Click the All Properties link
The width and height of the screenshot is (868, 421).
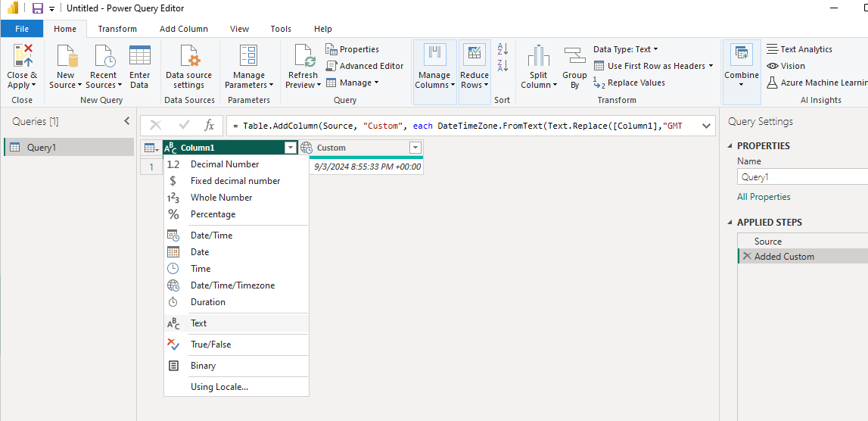764,197
